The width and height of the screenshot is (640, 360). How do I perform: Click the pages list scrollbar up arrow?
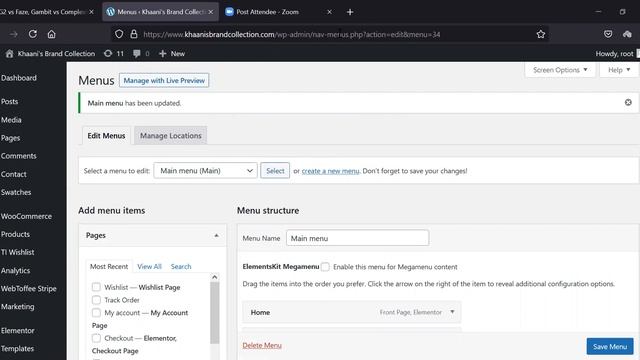tap(215, 277)
